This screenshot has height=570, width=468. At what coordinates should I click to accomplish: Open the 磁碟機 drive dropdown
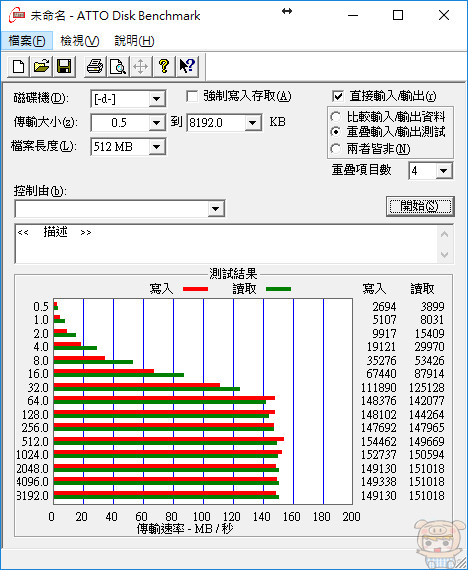tap(157, 99)
